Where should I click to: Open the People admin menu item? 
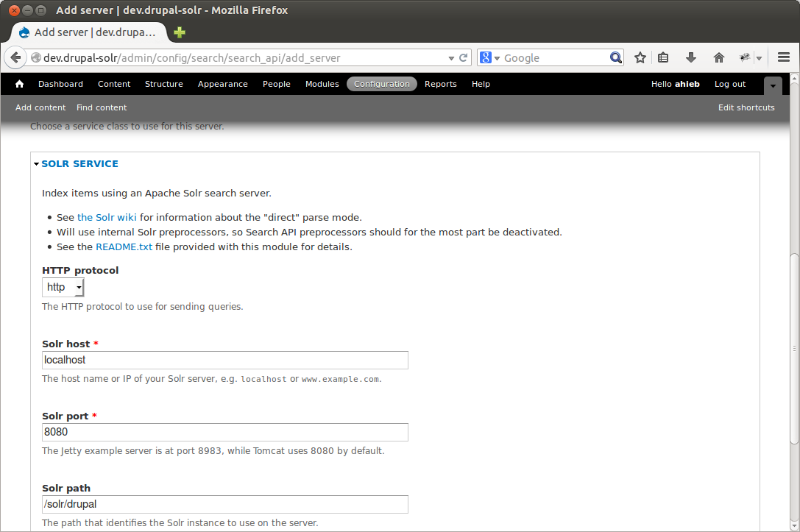pyautogui.click(x=277, y=84)
